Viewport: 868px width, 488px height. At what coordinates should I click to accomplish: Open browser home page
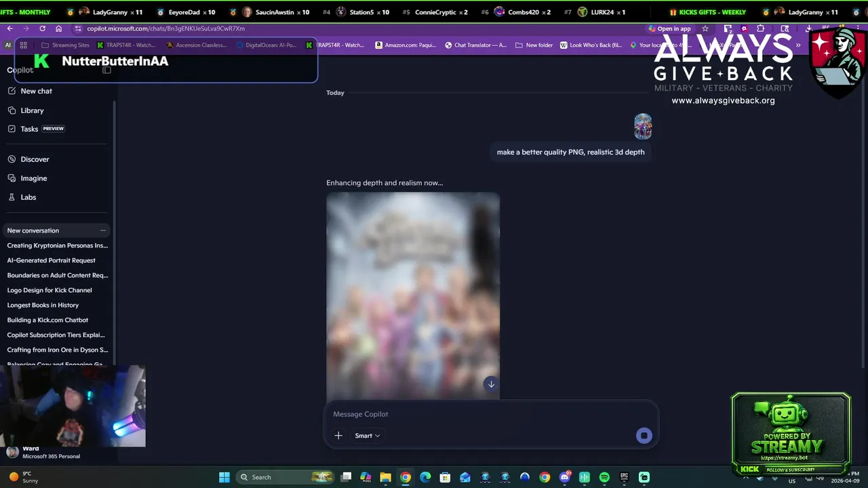pyautogui.click(x=58, y=28)
